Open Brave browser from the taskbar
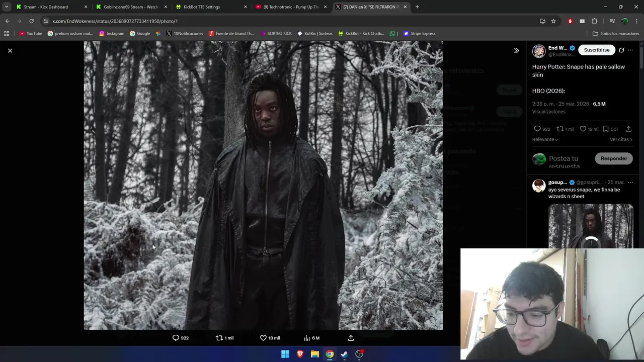This screenshot has width=644, height=362. tap(300, 354)
